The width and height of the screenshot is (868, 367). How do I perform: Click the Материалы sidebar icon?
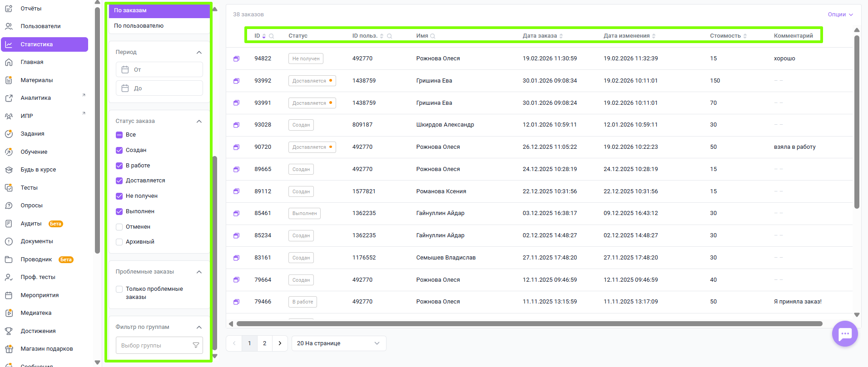tap(9, 80)
